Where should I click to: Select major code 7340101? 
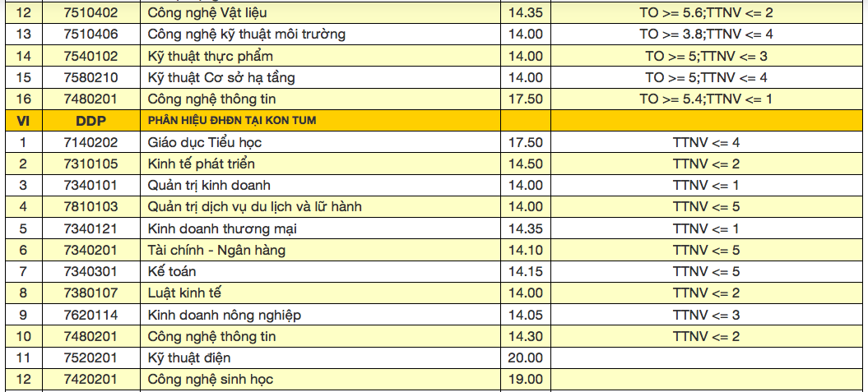(x=91, y=185)
